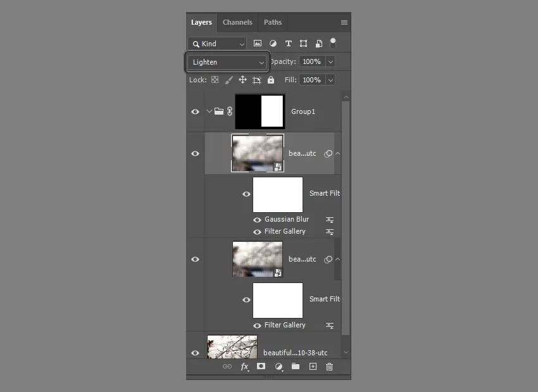The image size is (538, 392).
Task: Click the Fill value field
Action: point(311,80)
